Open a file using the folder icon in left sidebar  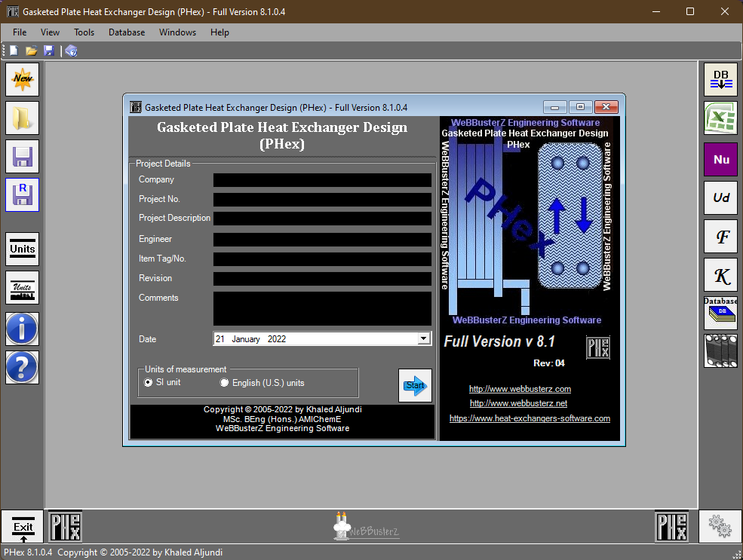pos(23,118)
